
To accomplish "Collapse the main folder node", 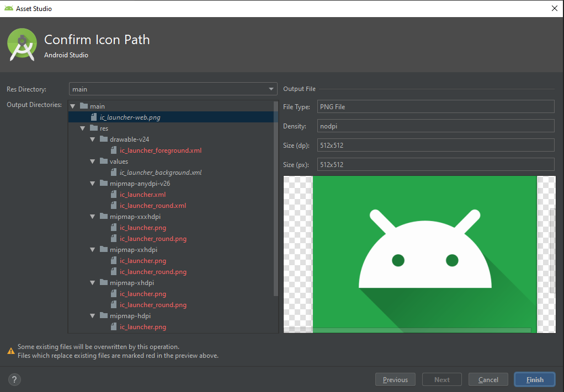I will coord(73,106).
